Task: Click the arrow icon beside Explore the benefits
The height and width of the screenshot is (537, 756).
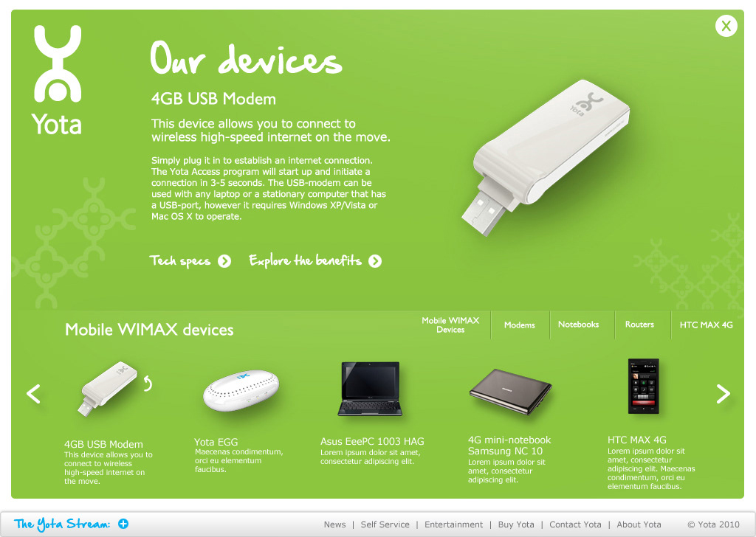Action: pos(375,261)
